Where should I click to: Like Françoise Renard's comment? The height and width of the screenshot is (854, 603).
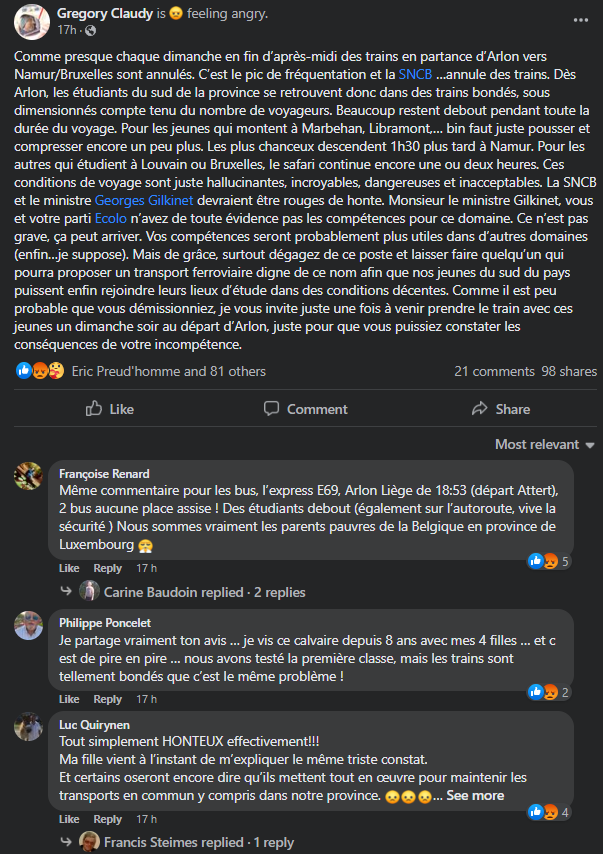tap(68, 567)
